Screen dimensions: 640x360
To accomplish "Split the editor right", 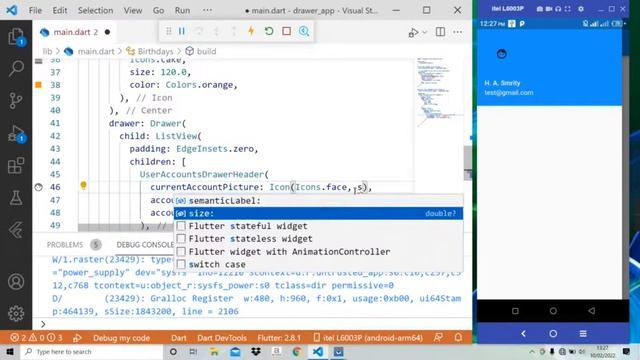I will click(440, 32).
